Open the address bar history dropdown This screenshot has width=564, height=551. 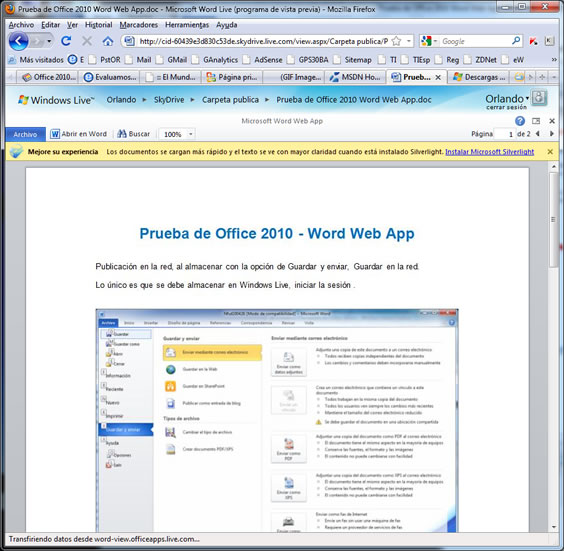[x=409, y=41]
